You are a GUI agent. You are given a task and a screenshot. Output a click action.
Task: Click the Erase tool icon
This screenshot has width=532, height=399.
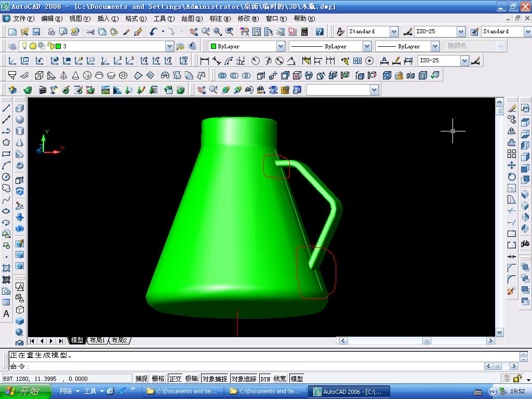click(512, 109)
